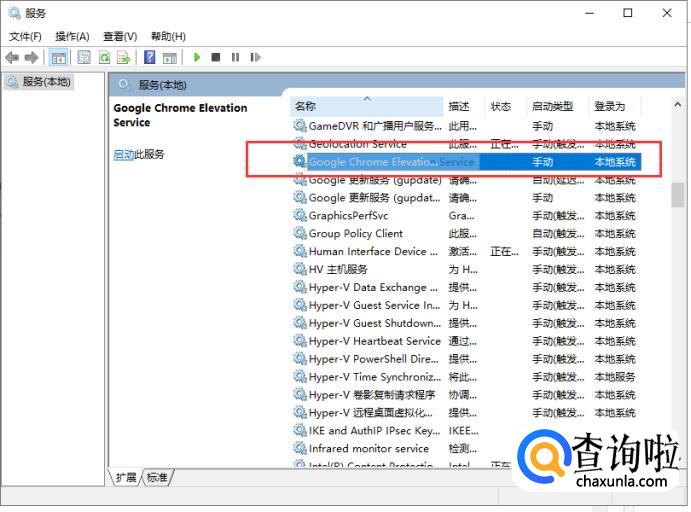Sort by the 描述 column header
The height and width of the screenshot is (512, 691).
click(464, 106)
